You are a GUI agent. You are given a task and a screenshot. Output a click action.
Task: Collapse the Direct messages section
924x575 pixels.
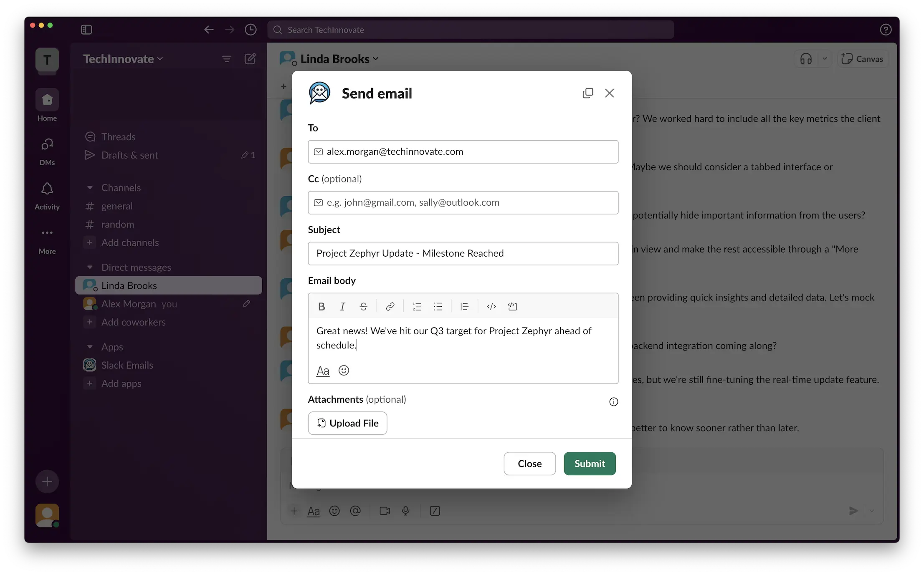(x=90, y=267)
